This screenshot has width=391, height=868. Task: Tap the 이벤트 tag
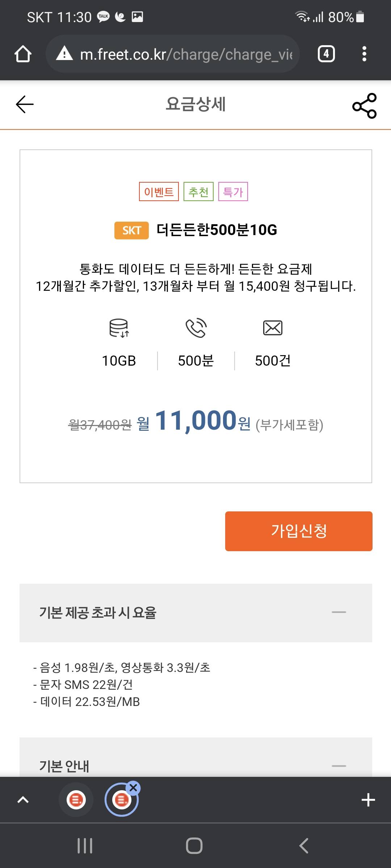point(159,192)
